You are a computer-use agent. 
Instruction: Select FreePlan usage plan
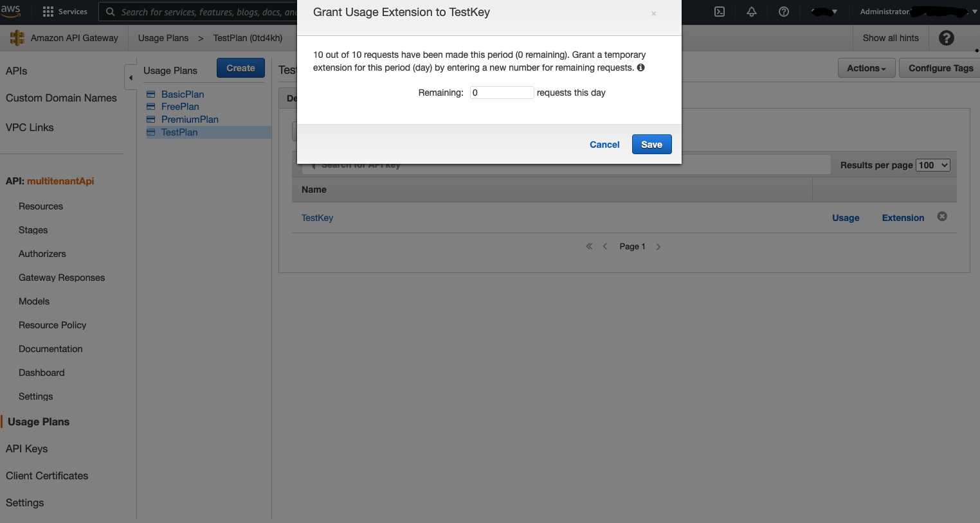pyautogui.click(x=180, y=107)
